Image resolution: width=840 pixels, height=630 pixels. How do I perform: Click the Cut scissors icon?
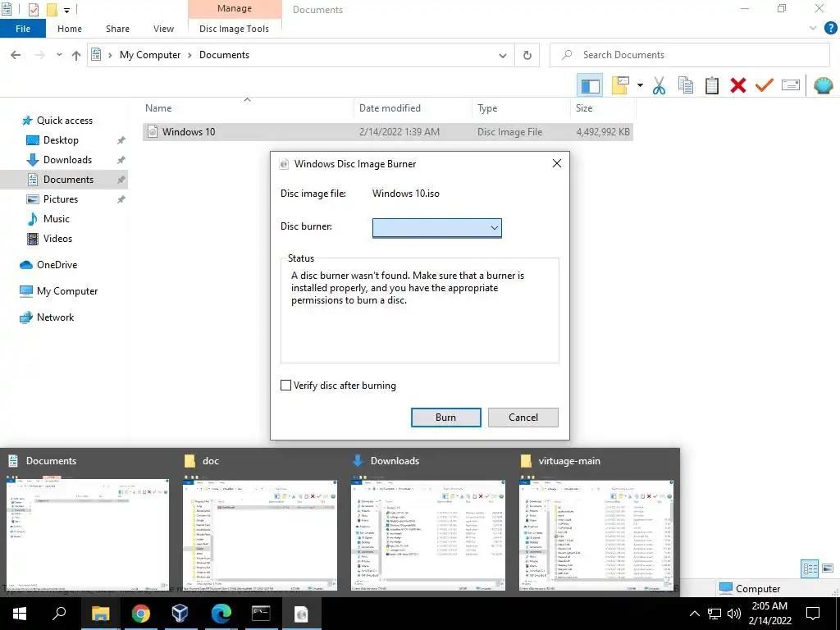(659, 85)
